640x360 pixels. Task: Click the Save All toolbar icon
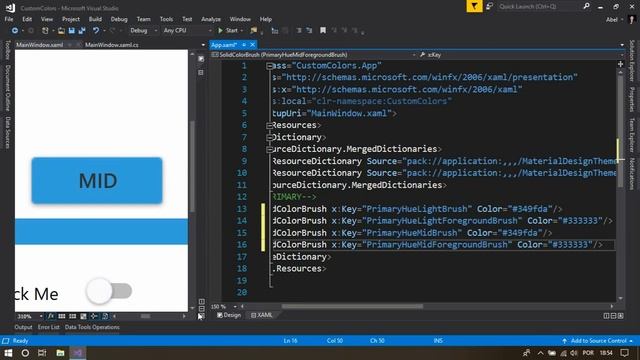pyautogui.click(x=82, y=31)
